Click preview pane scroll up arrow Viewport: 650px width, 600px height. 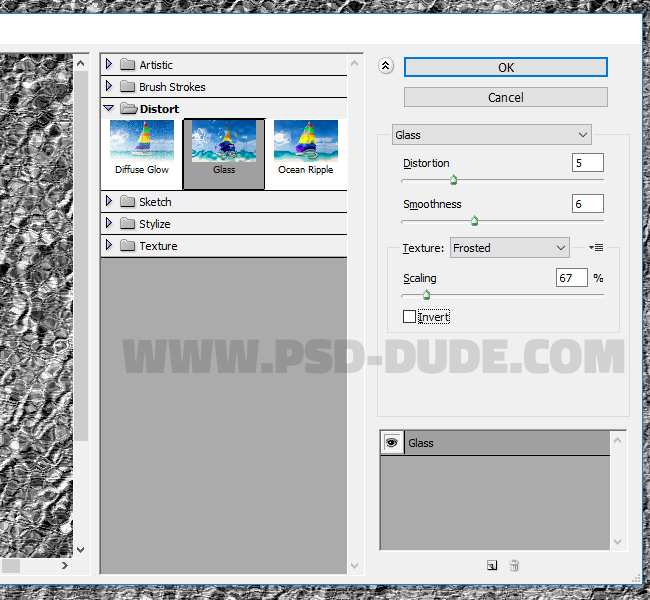pos(81,63)
